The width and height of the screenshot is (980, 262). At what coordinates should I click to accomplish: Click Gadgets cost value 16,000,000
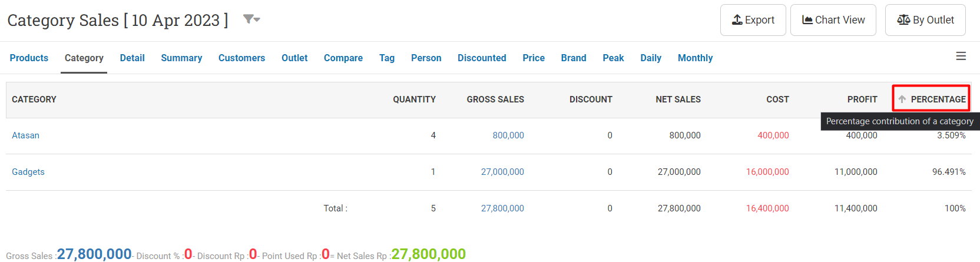click(767, 172)
